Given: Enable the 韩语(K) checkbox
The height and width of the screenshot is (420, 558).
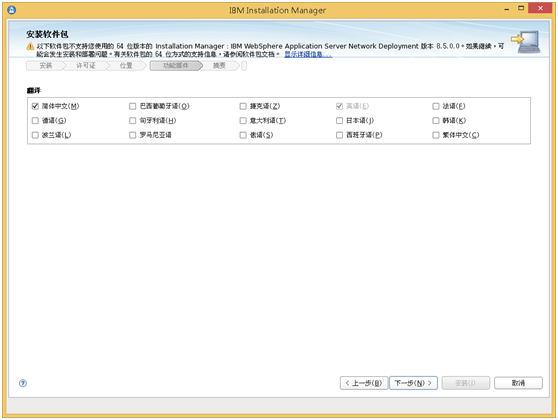Looking at the screenshot, I should [x=436, y=121].
